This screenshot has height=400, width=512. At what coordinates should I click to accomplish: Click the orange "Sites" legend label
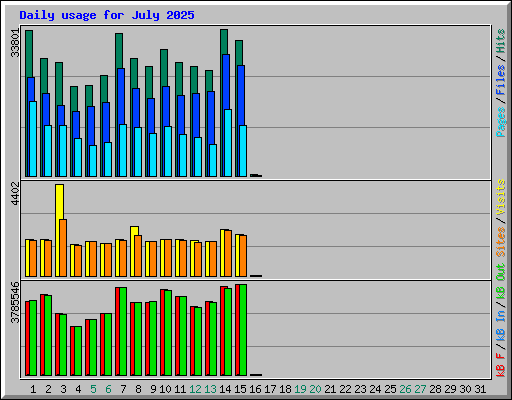[501, 242]
